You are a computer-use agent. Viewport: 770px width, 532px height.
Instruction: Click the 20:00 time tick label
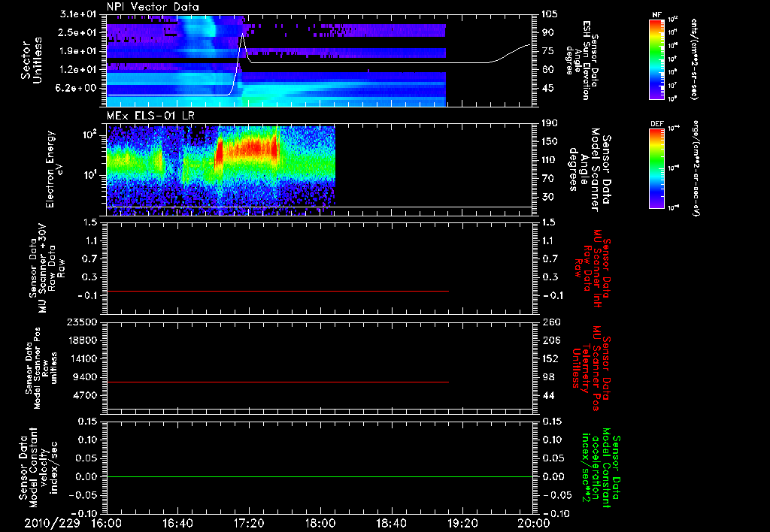click(534, 523)
